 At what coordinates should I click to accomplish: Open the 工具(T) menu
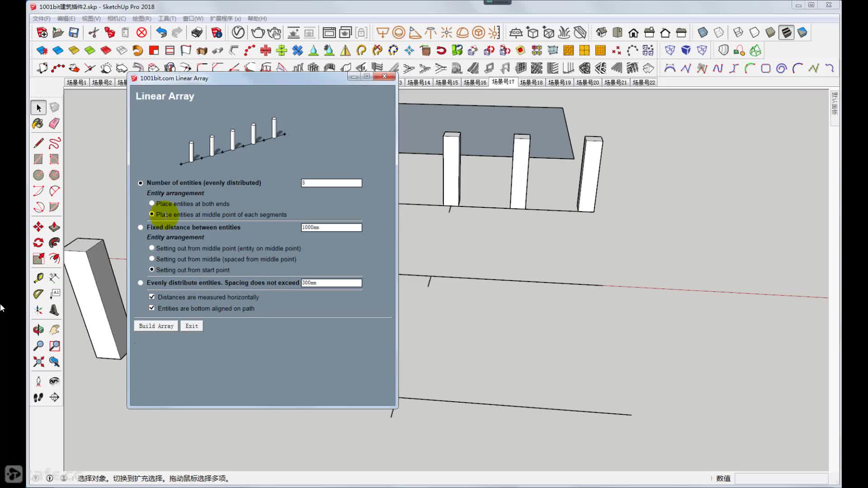tap(167, 19)
